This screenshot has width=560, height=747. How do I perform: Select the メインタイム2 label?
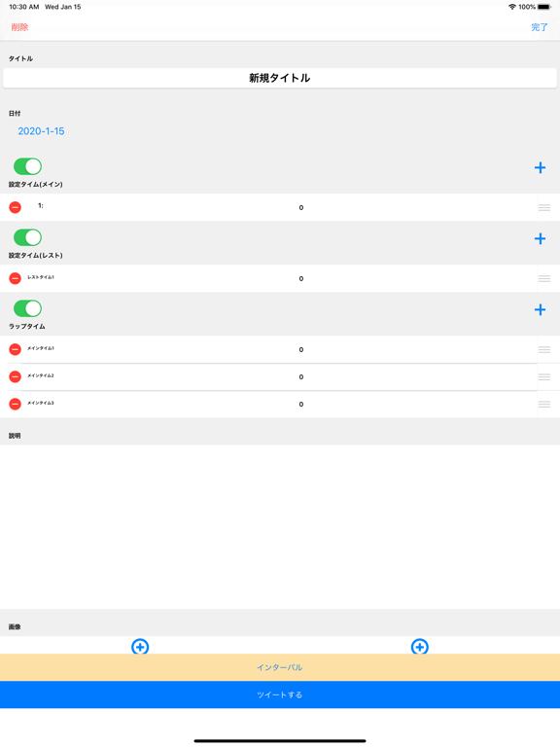coord(41,375)
